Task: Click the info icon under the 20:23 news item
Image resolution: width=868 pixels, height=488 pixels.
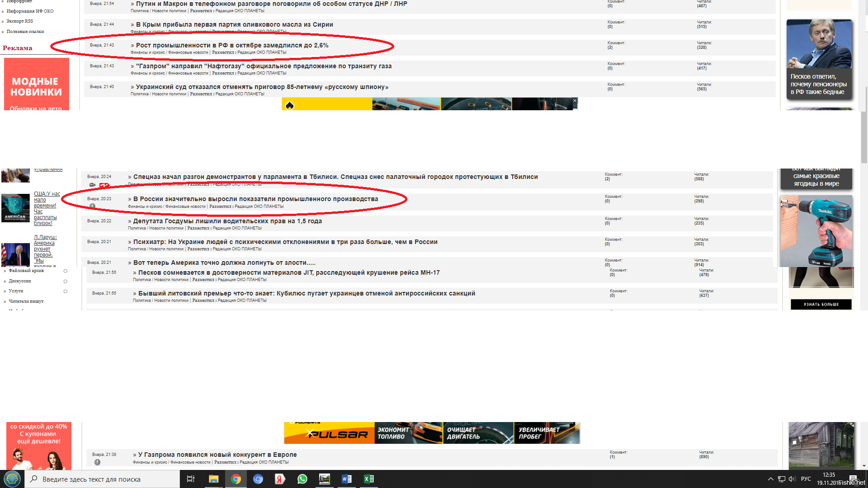Action: coord(92,206)
